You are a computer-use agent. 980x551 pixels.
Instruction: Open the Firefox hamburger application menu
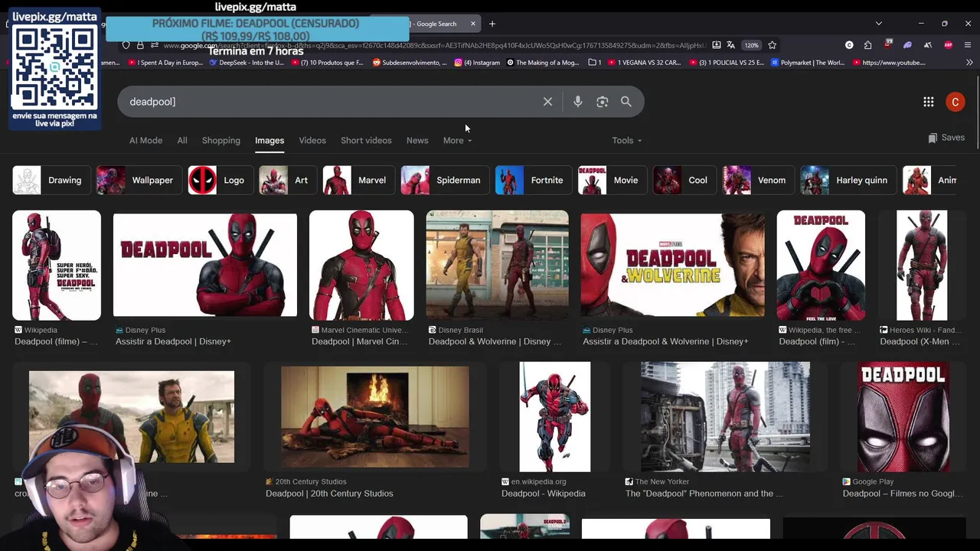click(x=969, y=45)
